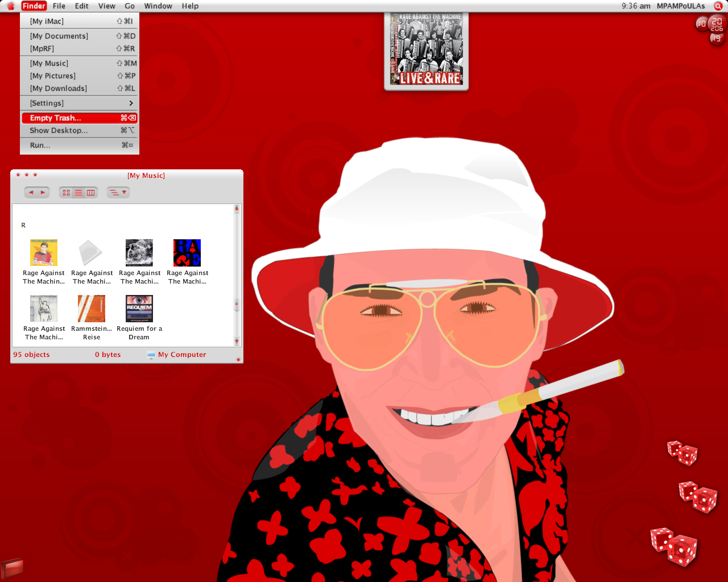Open the Window menu
The height and width of the screenshot is (582, 728).
(x=158, y=6)
